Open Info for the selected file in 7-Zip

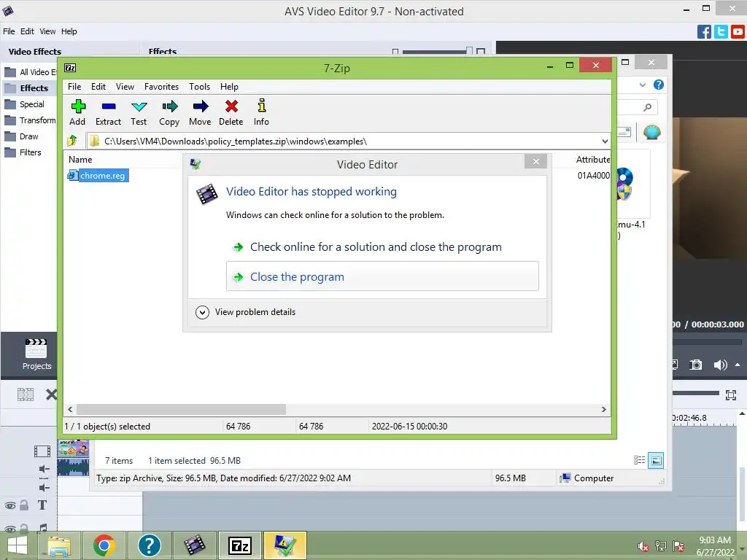click(x=261, y=112)
